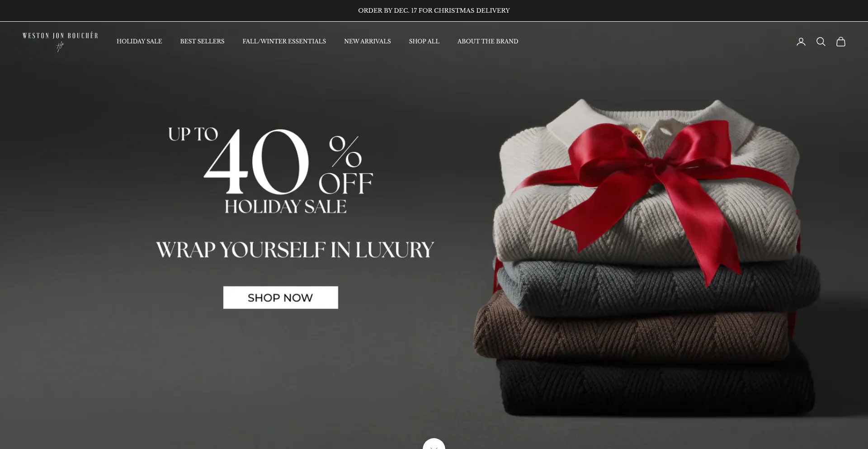Click the Shop Now button
Image resolution: width=868 pixels, height=449 pixels.
point(280,298)
